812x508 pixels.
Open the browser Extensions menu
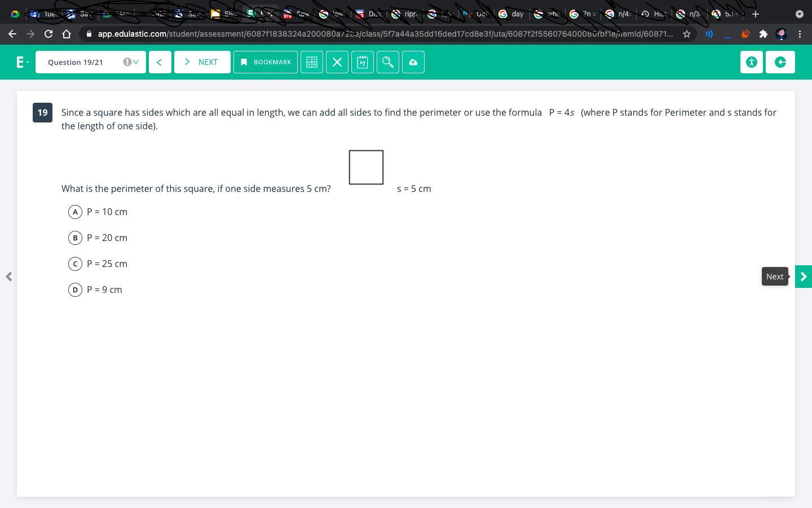(764, 34)
